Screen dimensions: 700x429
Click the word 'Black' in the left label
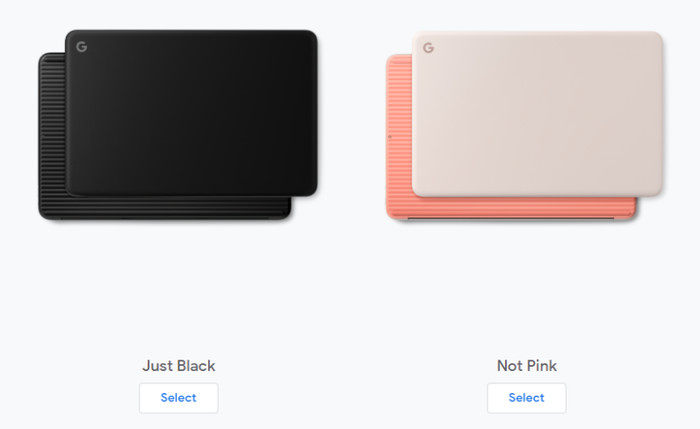195,366
